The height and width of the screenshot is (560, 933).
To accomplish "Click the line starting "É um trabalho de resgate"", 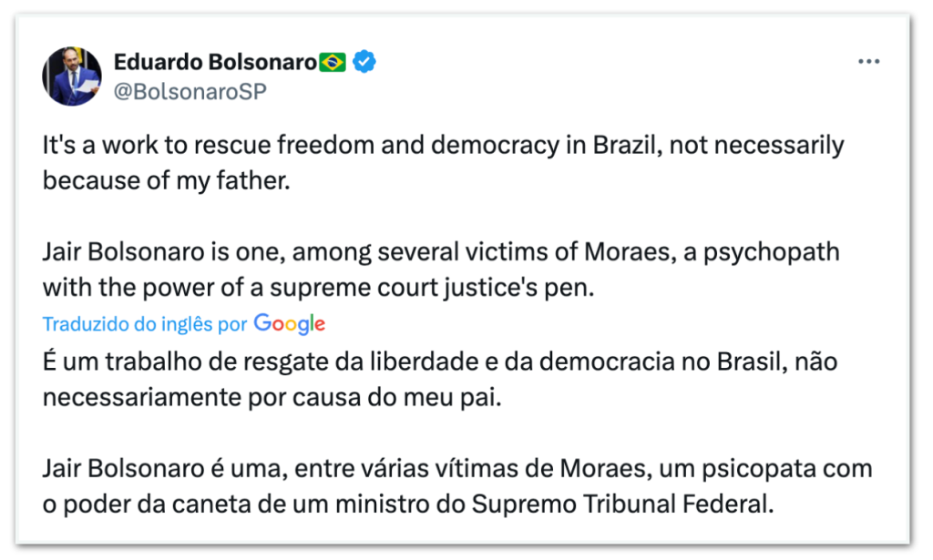I will [x=439, y=361].
